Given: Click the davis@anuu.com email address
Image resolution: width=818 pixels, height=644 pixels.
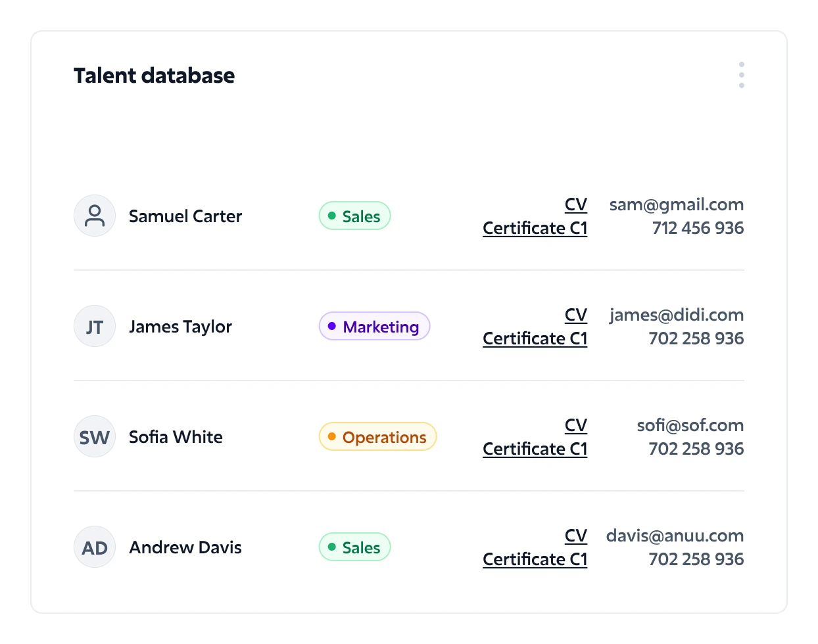Looking at the screenshot, I should 675,536.
